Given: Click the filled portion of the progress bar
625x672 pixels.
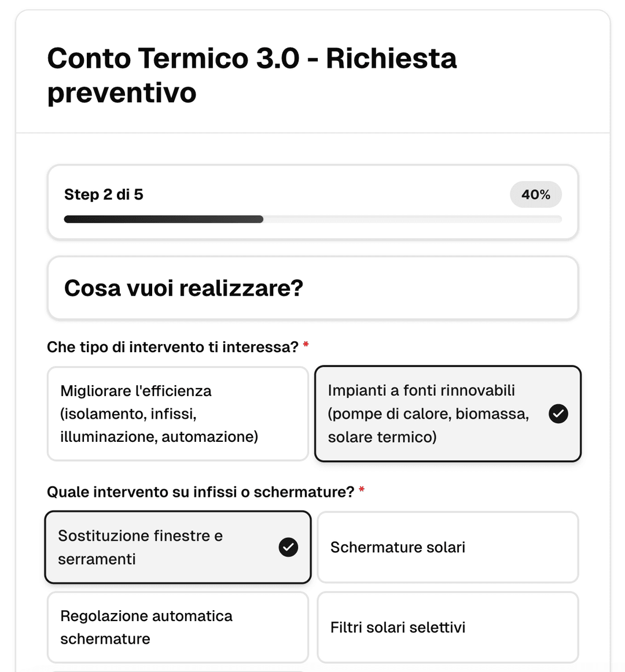Looking at the screenshot, I should [162, 219].
